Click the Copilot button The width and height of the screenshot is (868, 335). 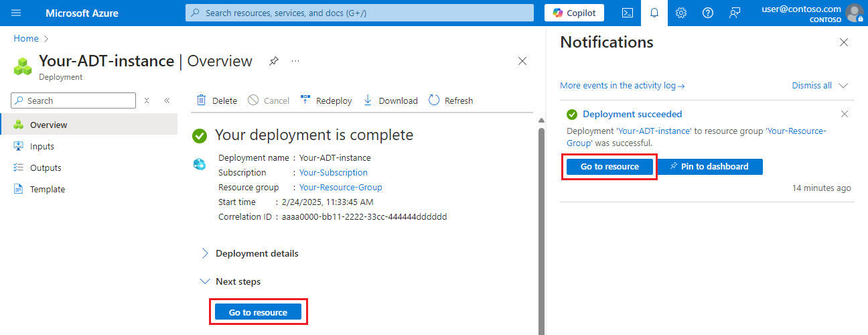(x=574, y=13)
